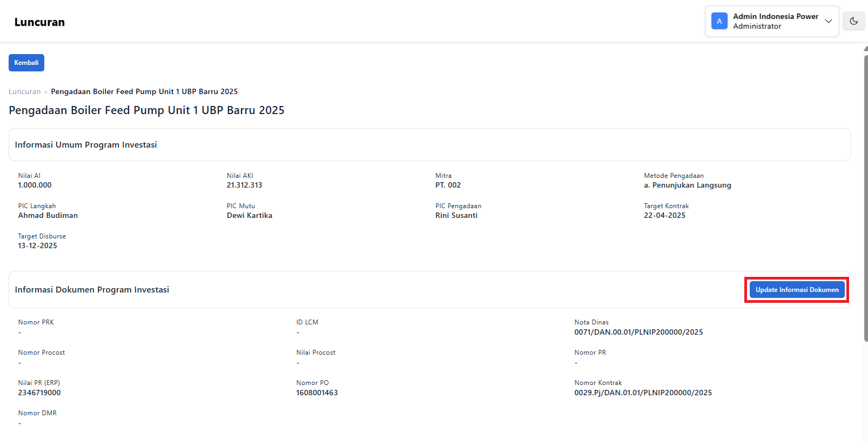Image resolution: width=868 pixels, height=445 pixels.
Task: Click the Informasi Dokumen Program Investasi header
Action: [x=92, y=290]
